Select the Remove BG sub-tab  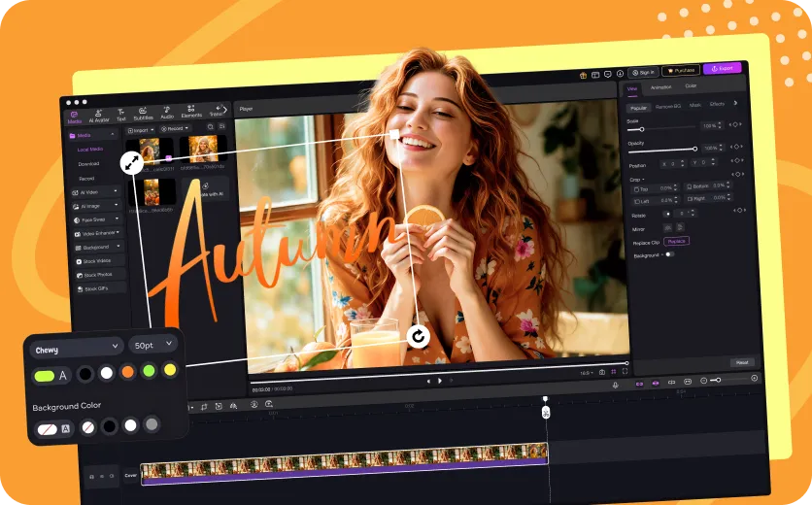point(668,106)
